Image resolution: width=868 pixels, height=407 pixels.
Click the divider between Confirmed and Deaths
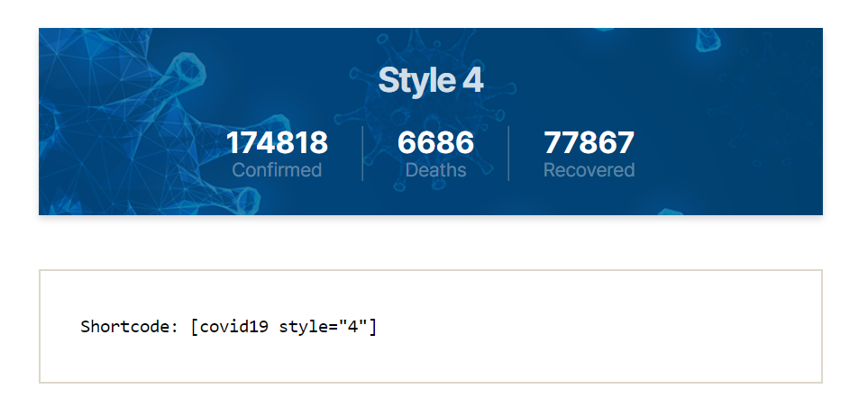tap(362, 154)
